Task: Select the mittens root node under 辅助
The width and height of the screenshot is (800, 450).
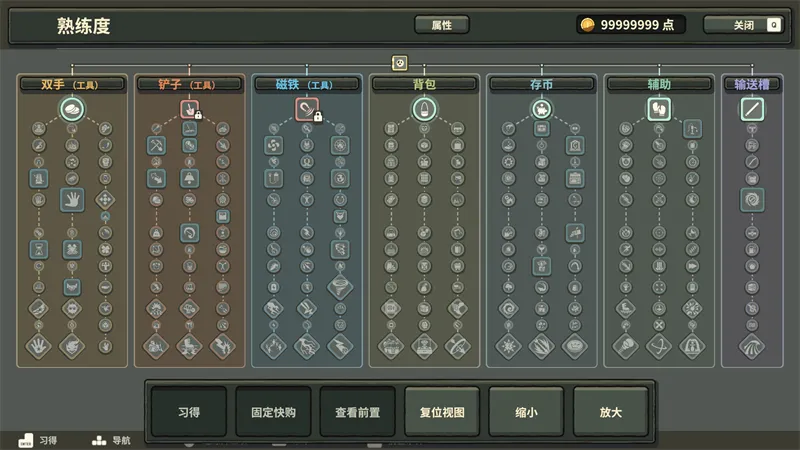Action: 659,109
